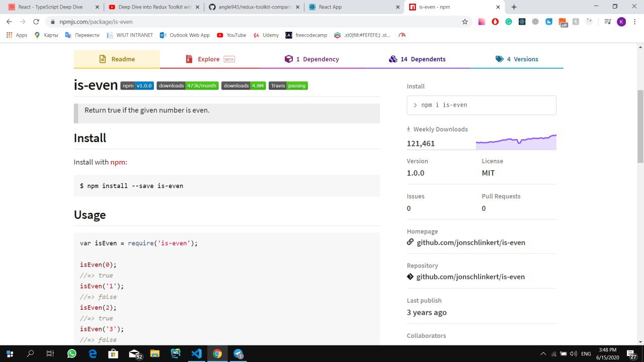Open the YouTube bookmark
644x362 pixels.
click(x=231, y=35)
